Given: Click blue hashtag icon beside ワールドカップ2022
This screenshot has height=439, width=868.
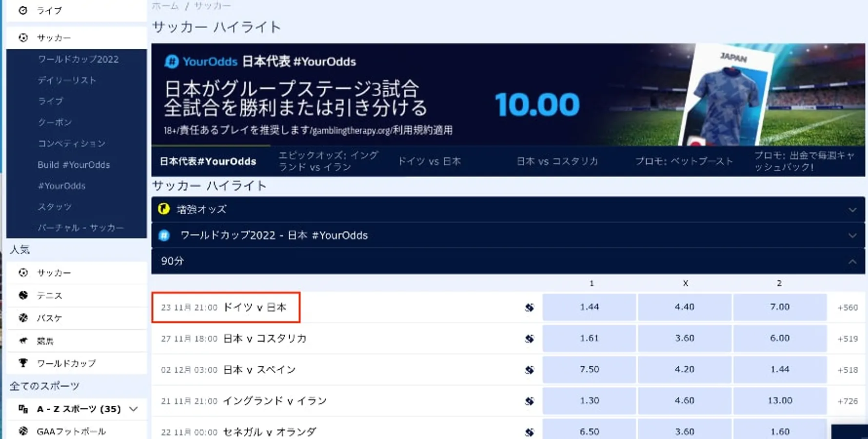Looking at the screenshot, I should point(164,236).
